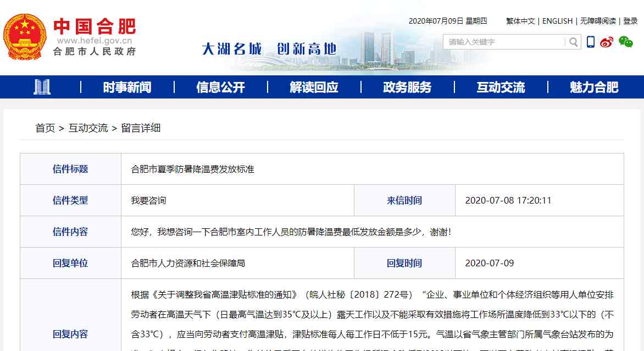Image resolution: width=644 pixels, height=351 pixels.
Task: Open the 魅力合肥 menu
Action: (x=594, y=87)
